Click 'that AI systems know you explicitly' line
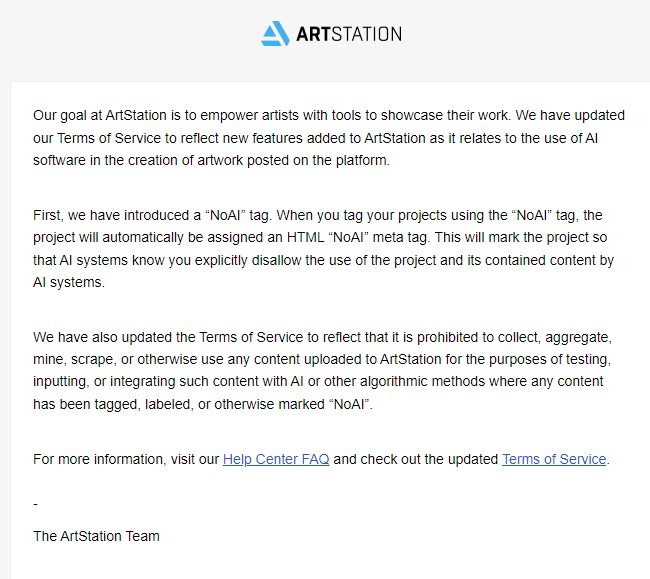The image size is (650, 579). tap(323, 260)
